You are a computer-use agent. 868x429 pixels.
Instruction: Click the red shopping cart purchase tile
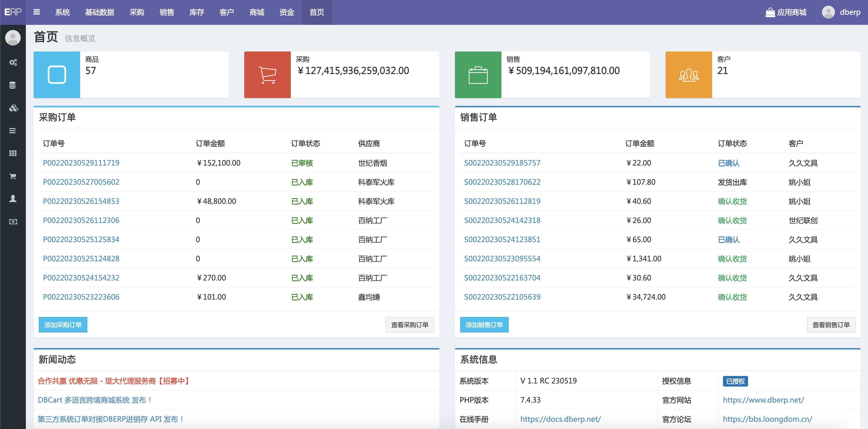(267, 75)
